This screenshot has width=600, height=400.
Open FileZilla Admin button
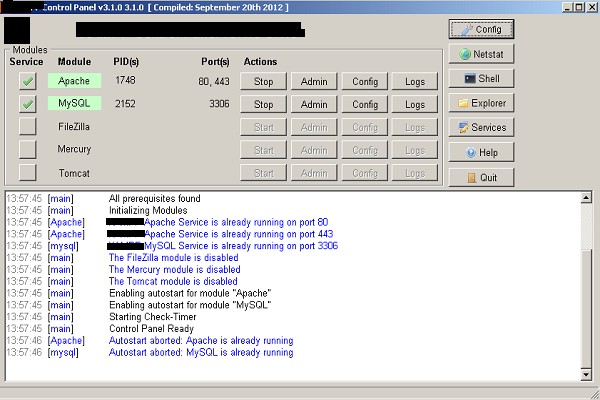pos(314,127)
